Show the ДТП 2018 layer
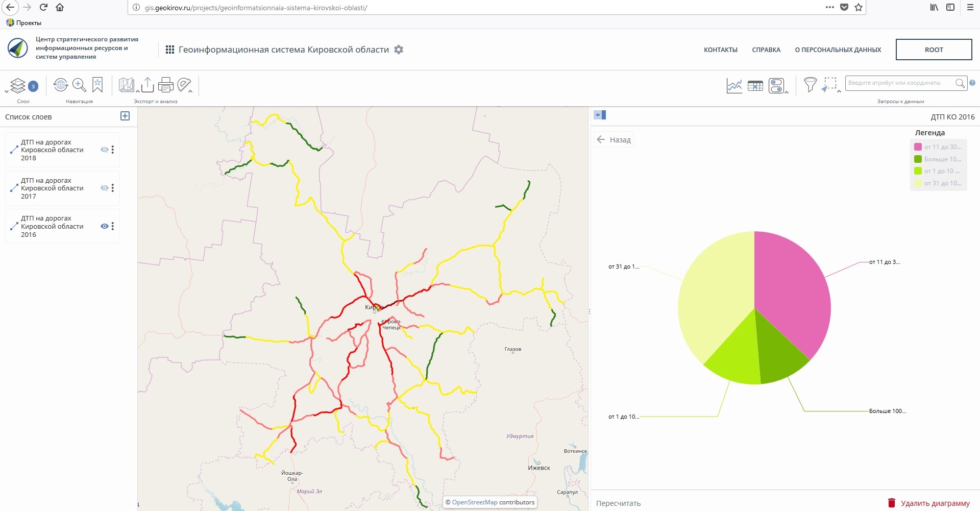The height and width of the screenshot is (511, 980). click(x=105, y=150)
